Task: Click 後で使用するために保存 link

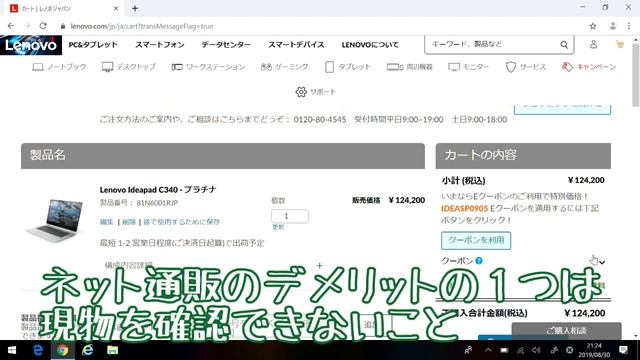Action: point(182,222)
